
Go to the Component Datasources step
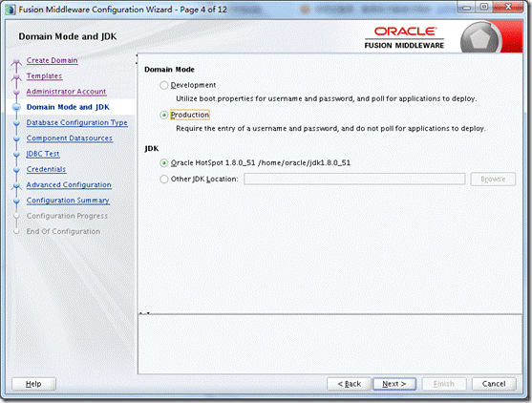tap(70, 138)
